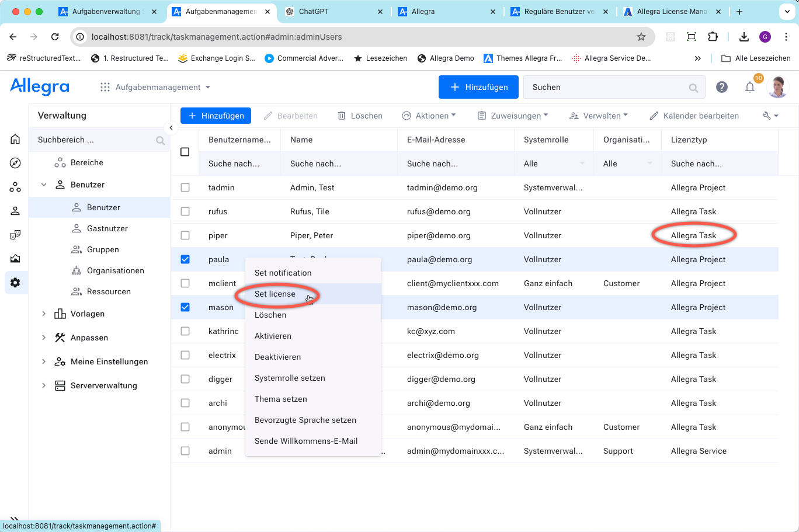Open the Aktionen dropdown menu
Viewport: 799px width, 532px height.
[x=429, y=116]
